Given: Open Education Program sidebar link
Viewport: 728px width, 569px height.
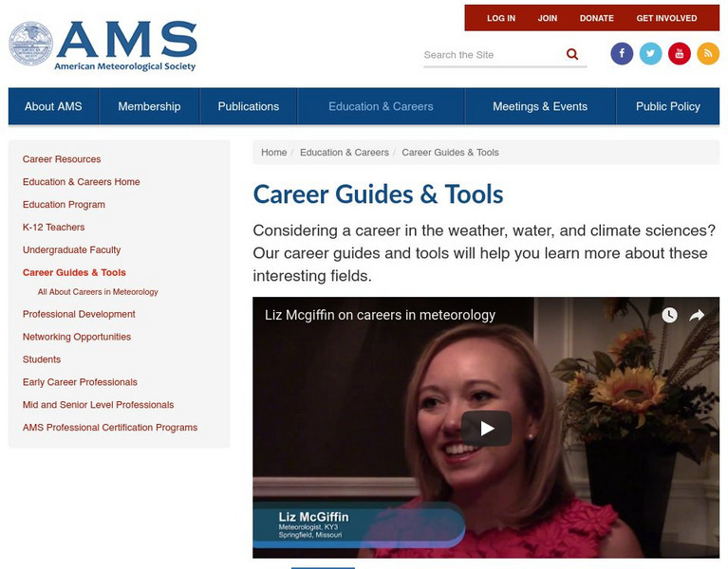Looking at the screenshot, I should [65, 205].
